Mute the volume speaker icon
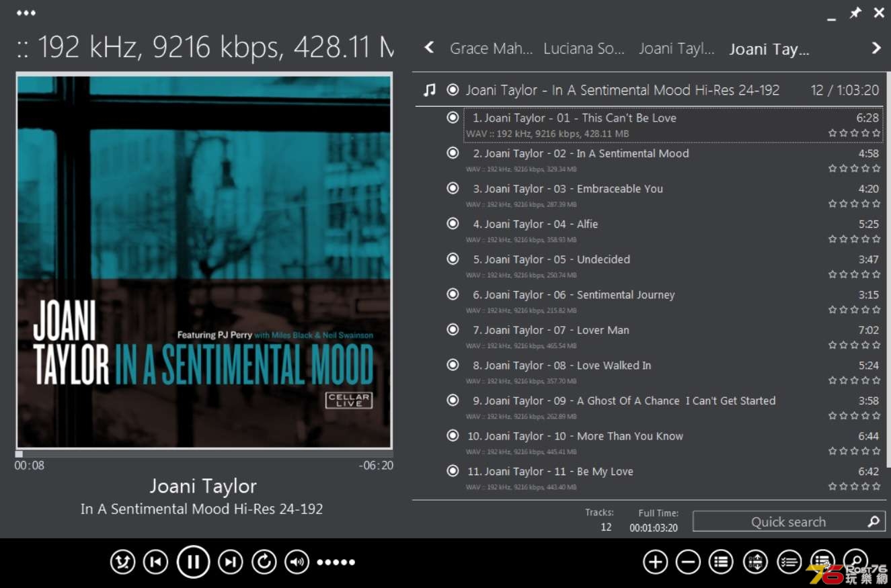Viewport: 891px width, 588px height. [297, 562]
